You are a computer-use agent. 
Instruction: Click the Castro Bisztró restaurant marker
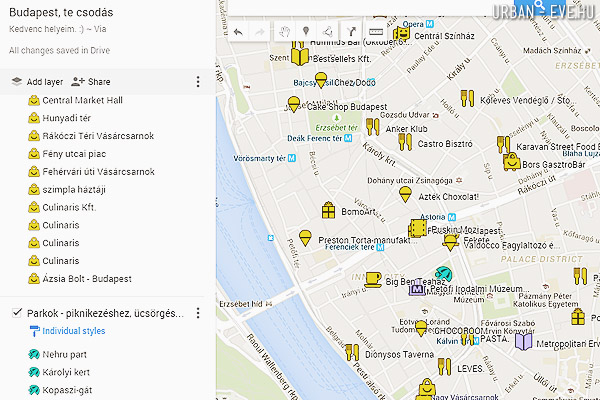pos(405,142)
